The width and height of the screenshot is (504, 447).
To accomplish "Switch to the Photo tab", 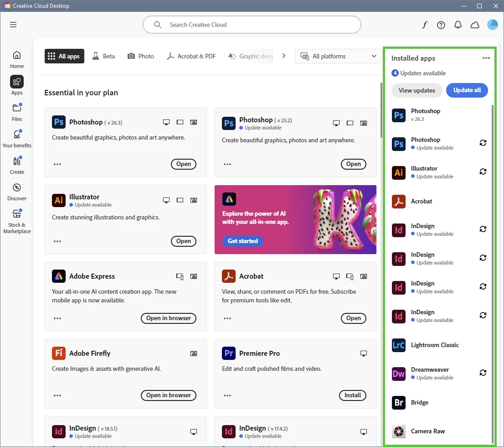I will (x=141, y=56).
